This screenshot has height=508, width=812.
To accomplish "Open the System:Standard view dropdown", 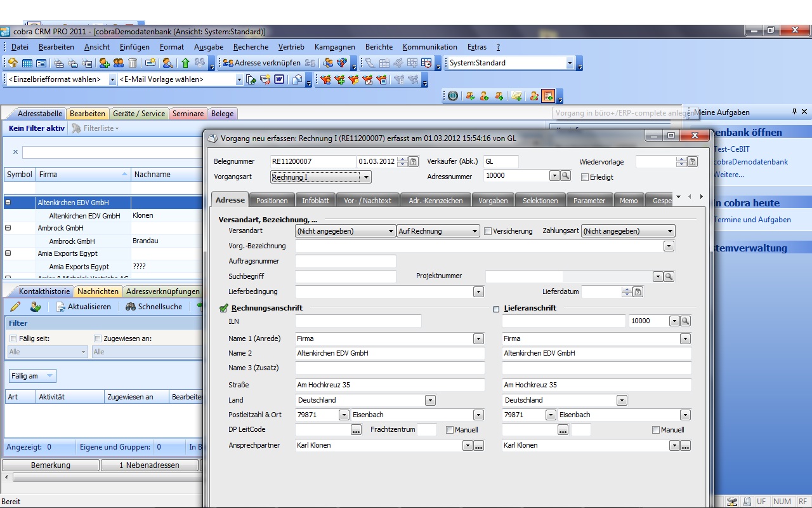I will click(x=570, y=63).
